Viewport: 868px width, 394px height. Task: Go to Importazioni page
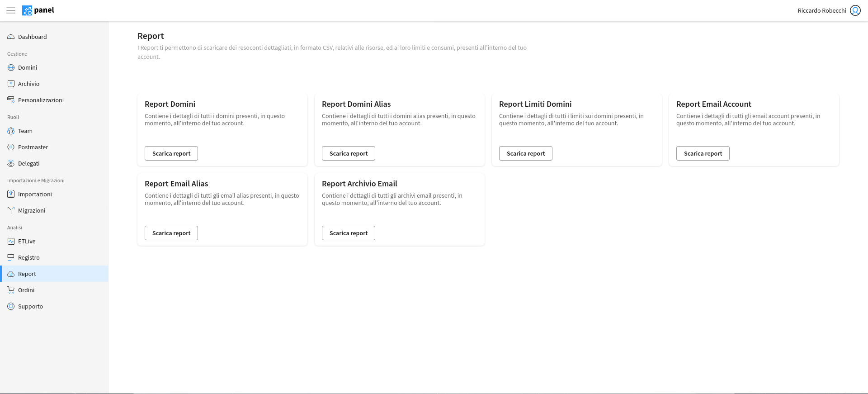pyautogui.click(x=54, y=195)
